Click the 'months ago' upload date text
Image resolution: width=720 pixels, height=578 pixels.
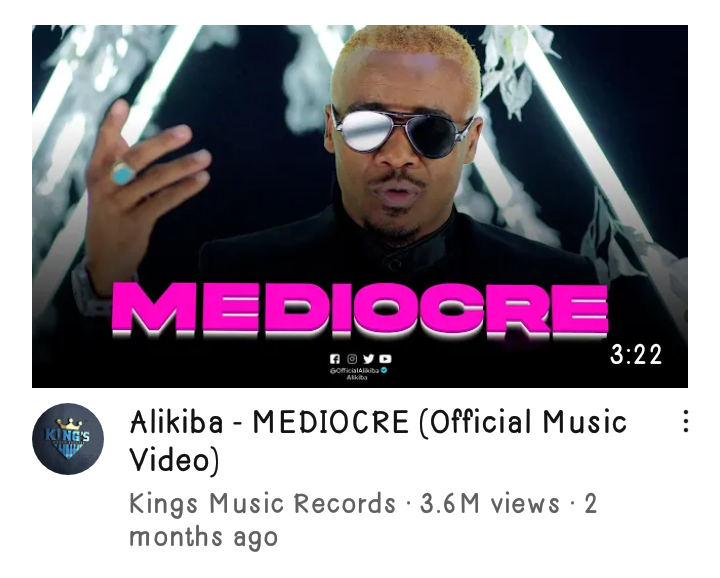tap(203, 537)
